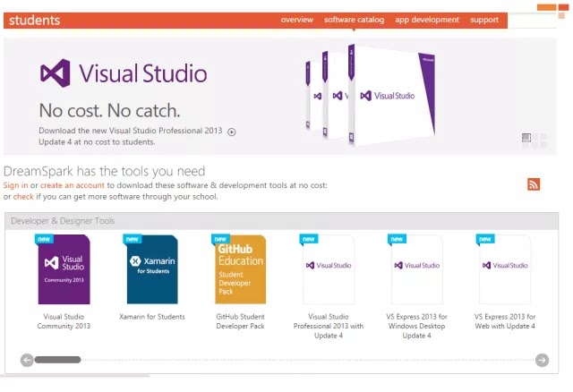
Task: Click 'Download the new Visual Studio Professional 2013' text
Action: pyautogui.click(x=131, y=131)
